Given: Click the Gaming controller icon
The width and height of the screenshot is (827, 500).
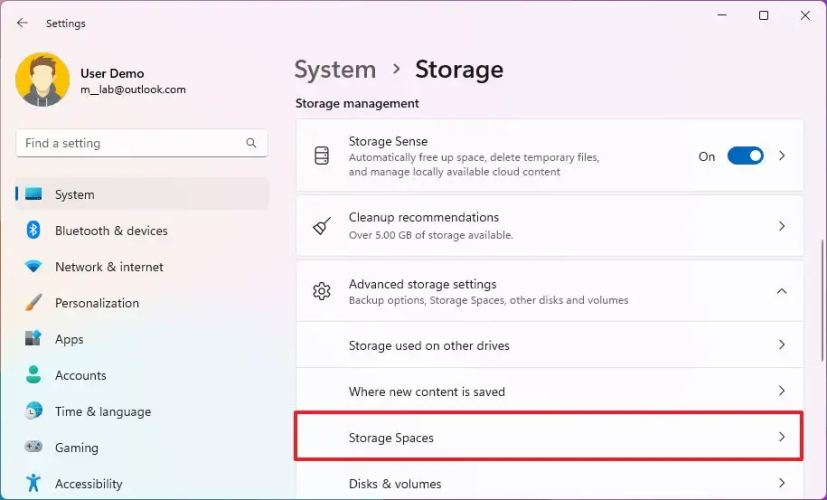Looking at the screenshot, I should tap(34, 447).
